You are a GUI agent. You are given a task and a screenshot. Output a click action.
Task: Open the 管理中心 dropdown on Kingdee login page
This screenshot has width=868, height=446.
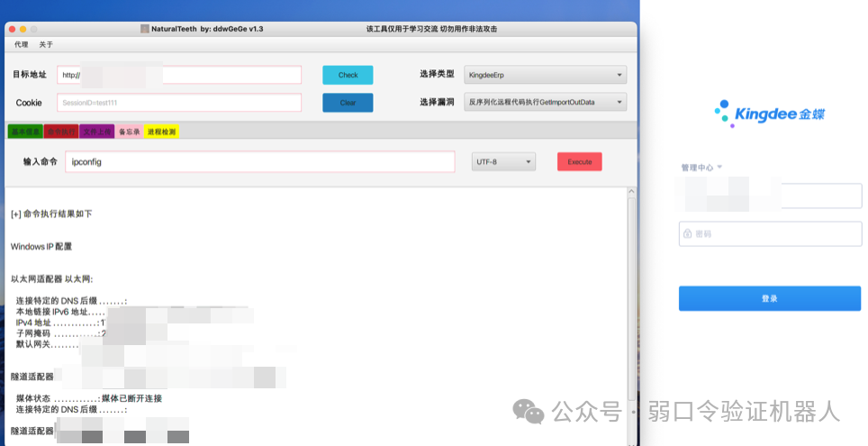pos(701,168)
